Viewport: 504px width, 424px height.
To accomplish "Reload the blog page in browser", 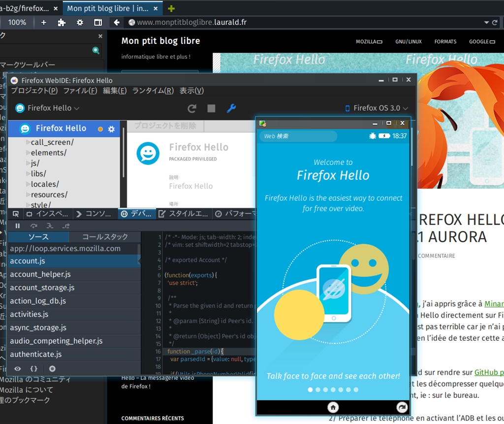I will click(x=495, y=22).
